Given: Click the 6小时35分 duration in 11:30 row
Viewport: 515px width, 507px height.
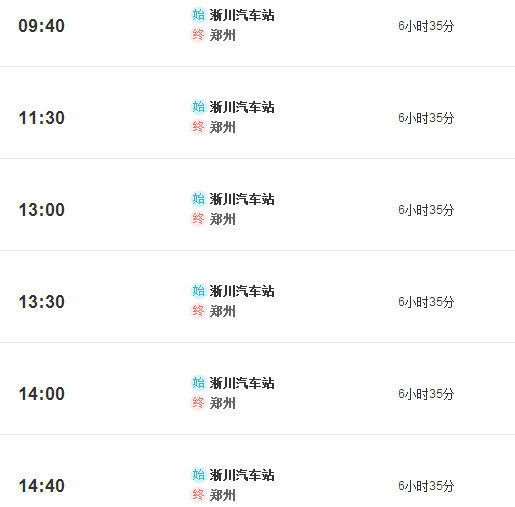Looking at the screenshot, I should coord(426,118).
